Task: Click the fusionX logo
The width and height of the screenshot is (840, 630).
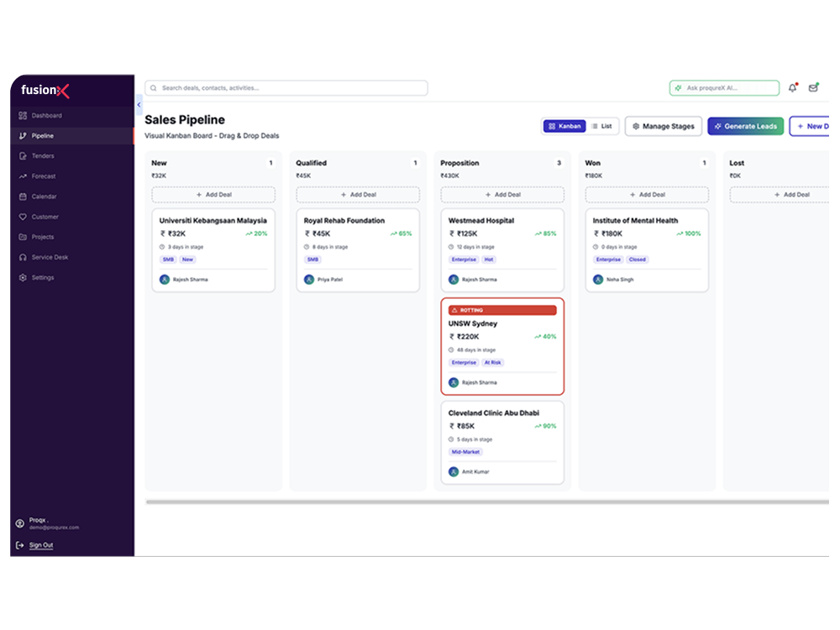Action: tap(45, 90)
